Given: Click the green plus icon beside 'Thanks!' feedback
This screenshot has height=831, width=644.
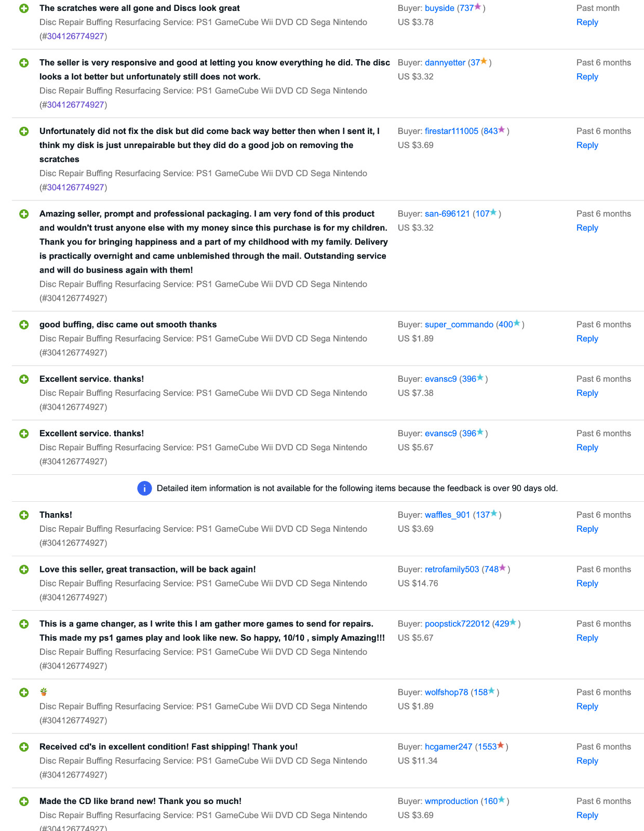Looking at the screenshot, I should click(24, 515).
